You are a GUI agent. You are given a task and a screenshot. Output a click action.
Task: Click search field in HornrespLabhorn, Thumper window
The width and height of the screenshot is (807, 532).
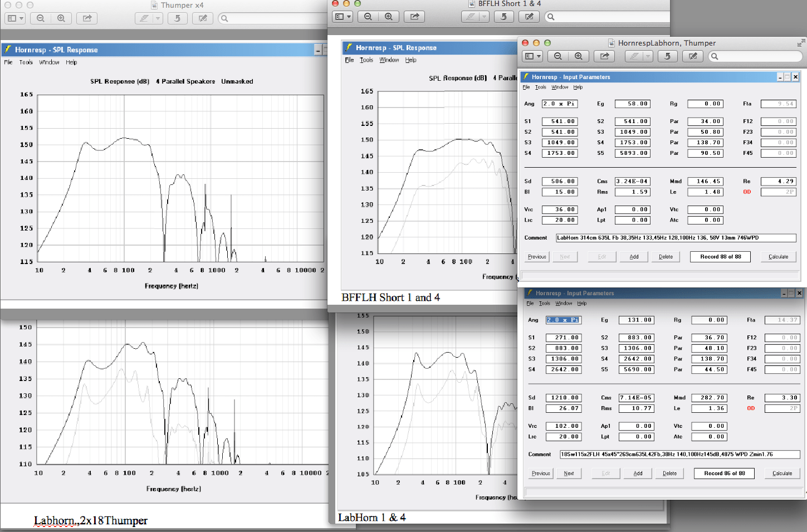click(x=755, y=56)
